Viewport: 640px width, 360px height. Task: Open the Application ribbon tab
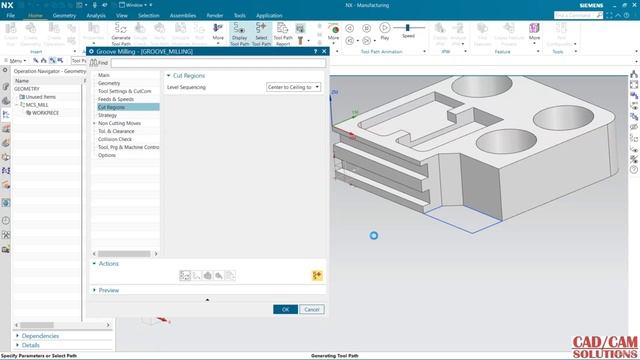pos(269,16)
